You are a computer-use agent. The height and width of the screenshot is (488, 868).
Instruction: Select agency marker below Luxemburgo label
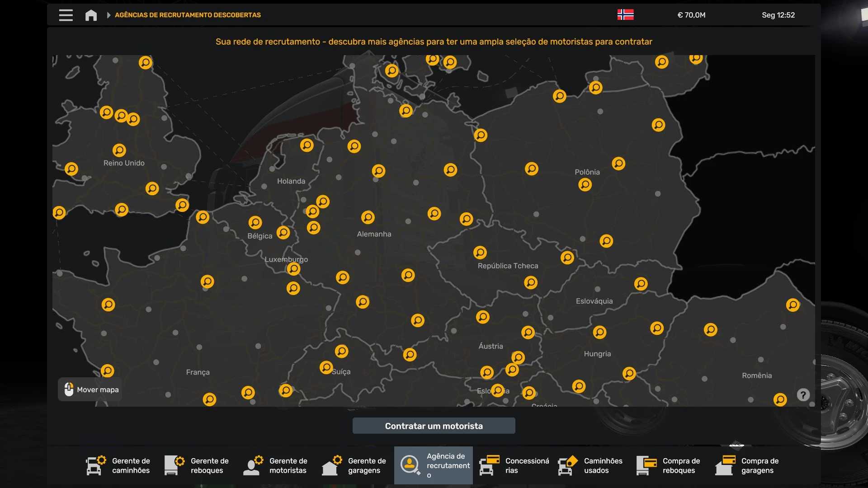click(293, 269)
